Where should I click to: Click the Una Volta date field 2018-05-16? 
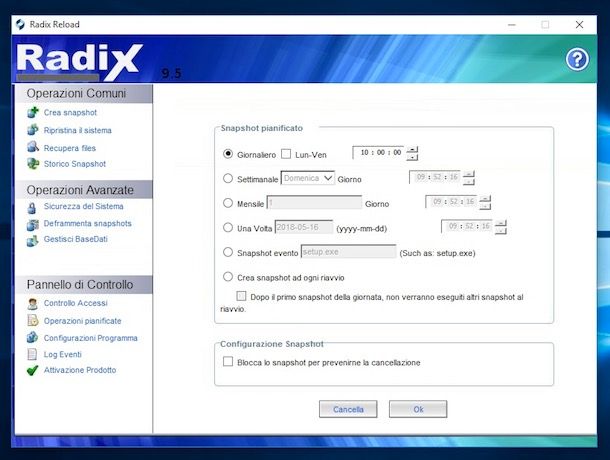[x=304, y=227]
